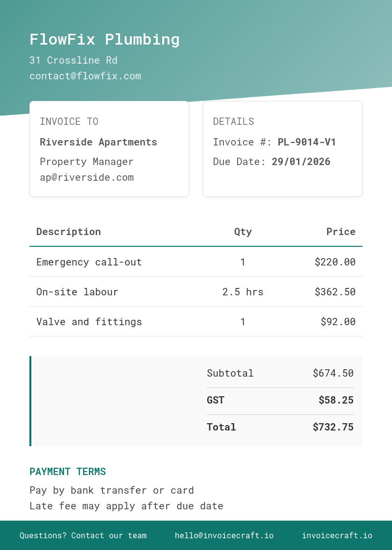Open the ap@riverside.com email link
392x550 pixels.
pos(87,177)
